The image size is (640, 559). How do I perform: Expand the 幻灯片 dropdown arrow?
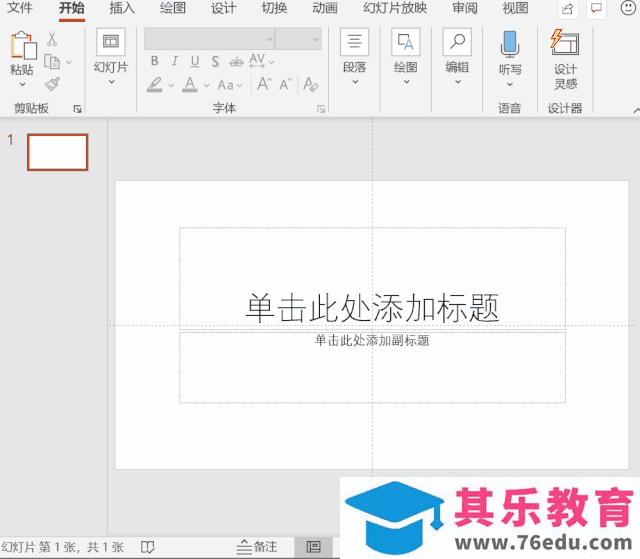(x=111, y=82)
